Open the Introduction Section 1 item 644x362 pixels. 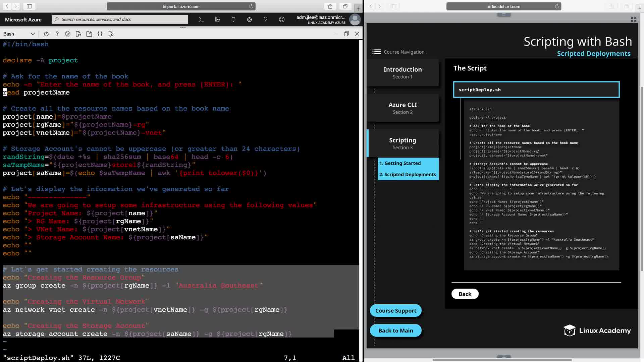pos(402,73)
